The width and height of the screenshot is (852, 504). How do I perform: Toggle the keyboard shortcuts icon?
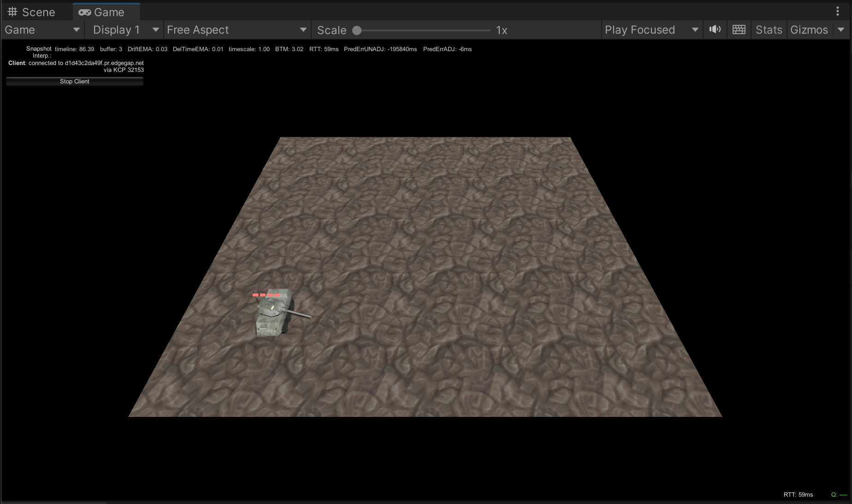point(739,29)
